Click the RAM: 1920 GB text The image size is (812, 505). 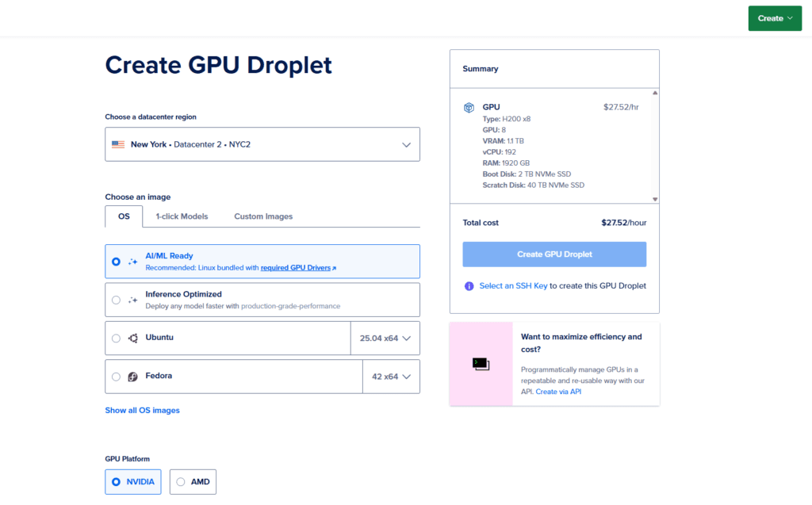[506, 163]
